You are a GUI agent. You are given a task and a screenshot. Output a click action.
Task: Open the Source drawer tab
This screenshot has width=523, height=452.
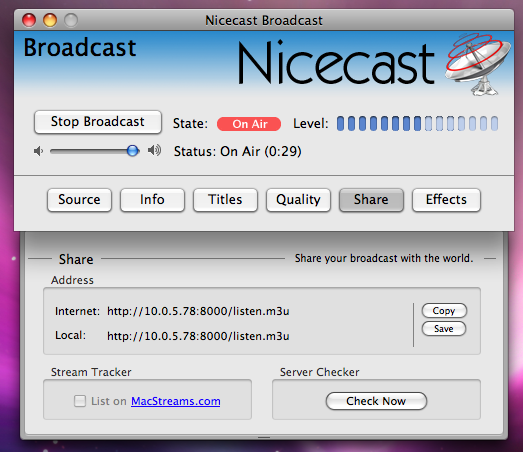tap(79, 200)
